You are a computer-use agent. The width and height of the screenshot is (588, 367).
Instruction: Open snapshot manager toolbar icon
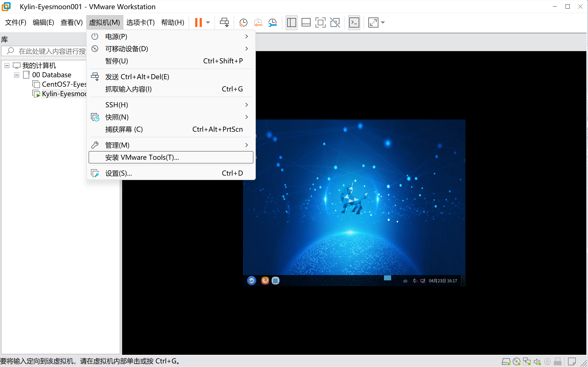272,23
